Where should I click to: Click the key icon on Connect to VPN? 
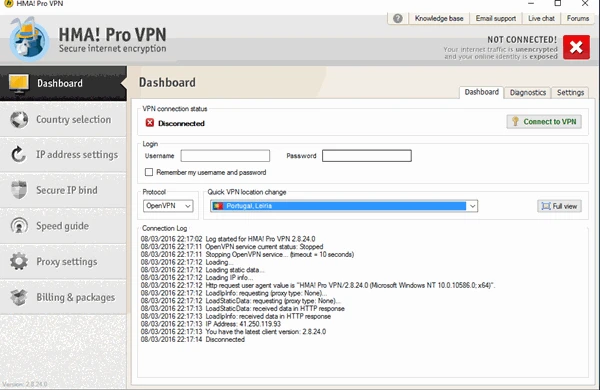(x=515, y=121)
